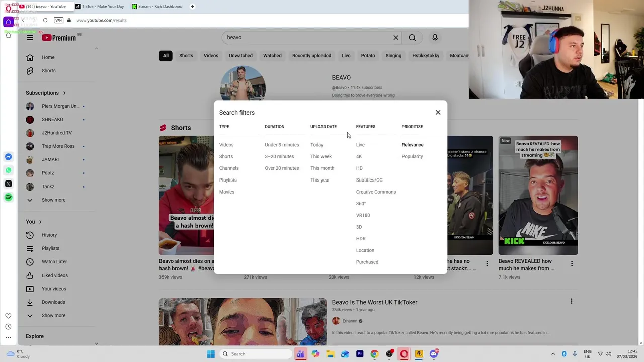Enable the Subtitles/CC feature filter
The image size is (644, 362).
[369, 180]
